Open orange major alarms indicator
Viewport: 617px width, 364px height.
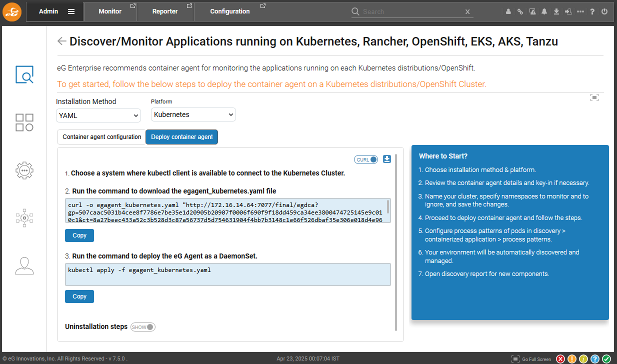(x=572, y=359)
